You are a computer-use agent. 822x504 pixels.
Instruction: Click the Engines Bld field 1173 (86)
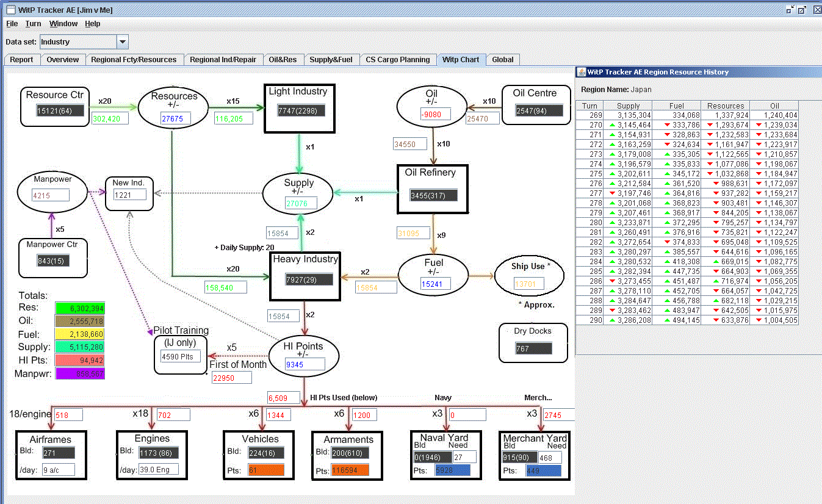pos(158,453)
